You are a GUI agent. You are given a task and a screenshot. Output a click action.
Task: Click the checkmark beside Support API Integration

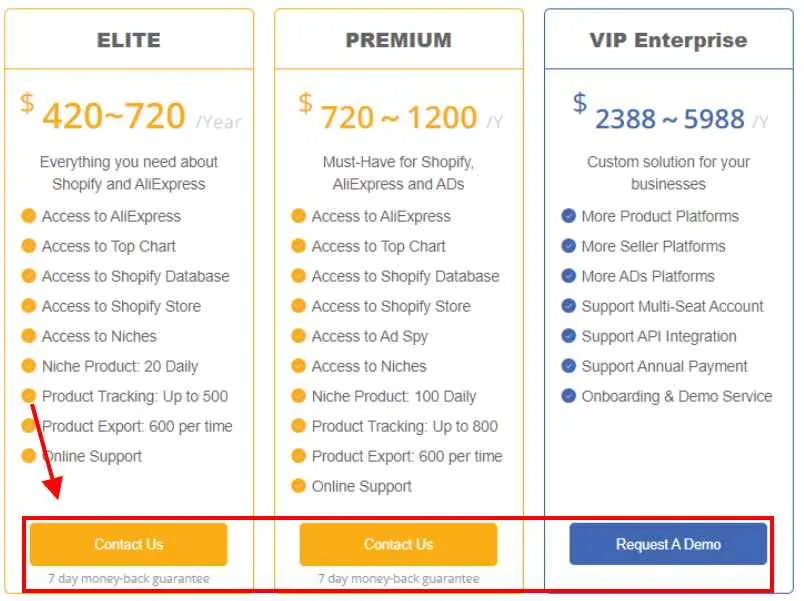567,336
